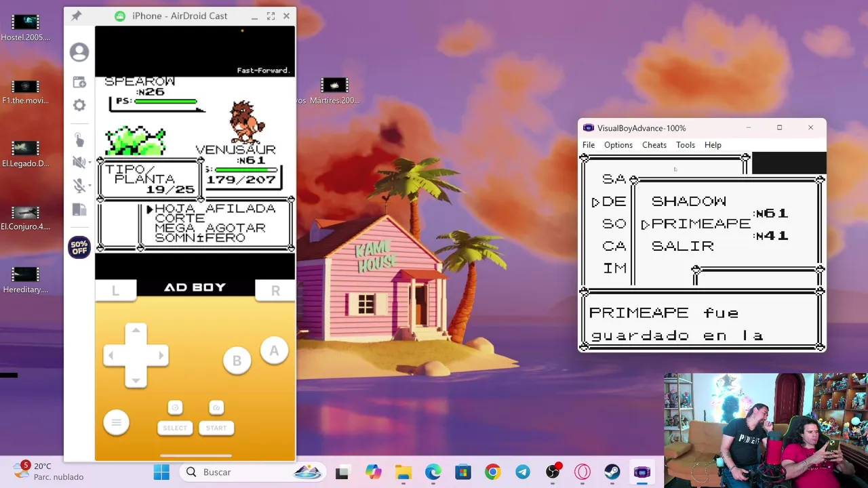Open the Tools menu in VisualBoyAdvance

click(x=686, y=145)
